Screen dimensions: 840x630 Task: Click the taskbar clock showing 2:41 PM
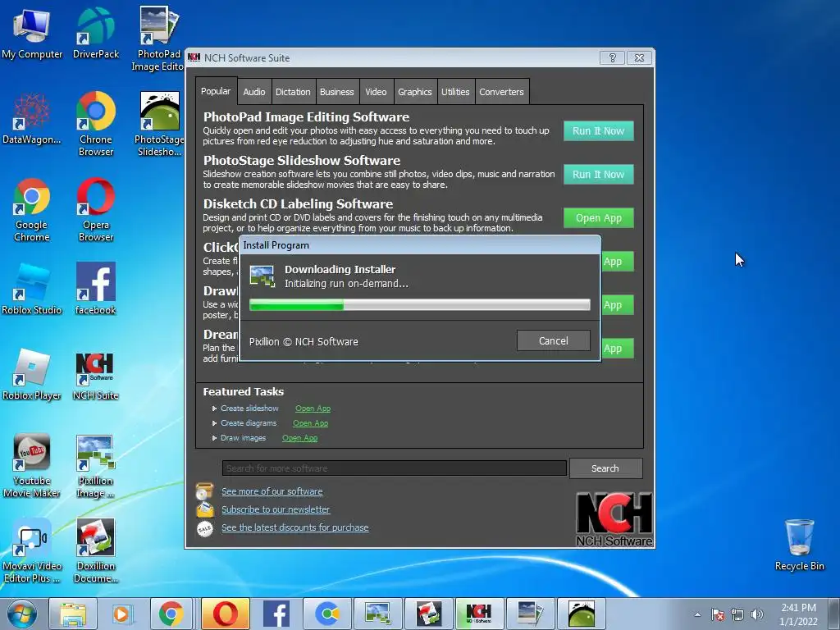click(x=798, y=614)
